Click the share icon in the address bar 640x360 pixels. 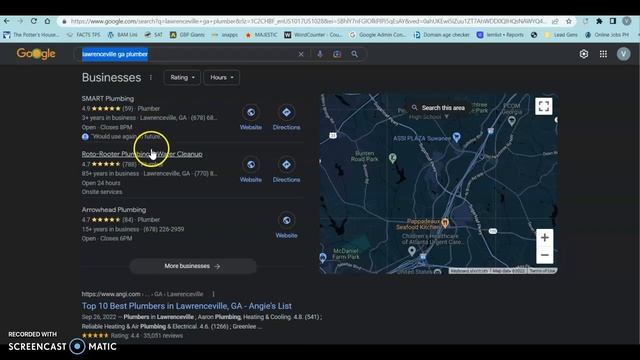(555, 21)
